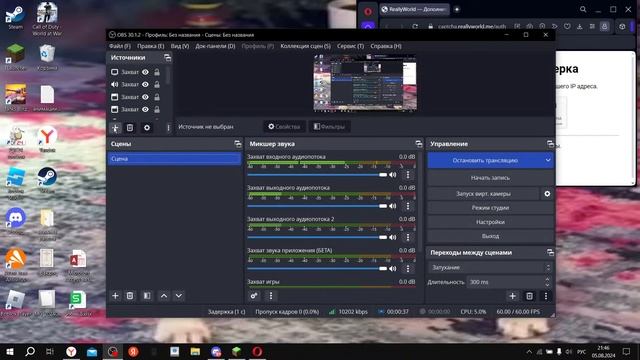This screenshot has width=640, height=360.
Task: Click Остановить трансляцию button
Action: (x=485, y=160)
